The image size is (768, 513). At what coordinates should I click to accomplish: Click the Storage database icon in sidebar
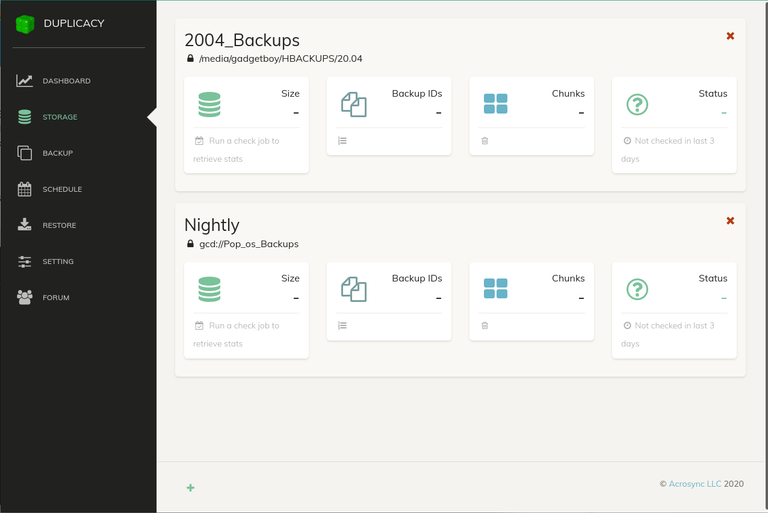24,117
